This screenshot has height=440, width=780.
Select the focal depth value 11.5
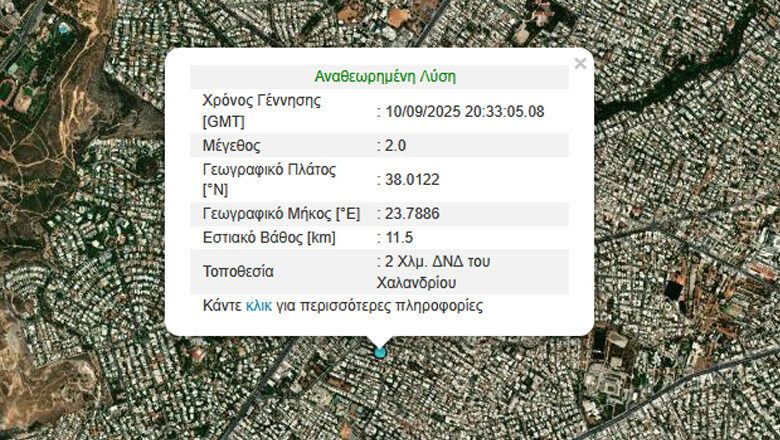point(398,238)
